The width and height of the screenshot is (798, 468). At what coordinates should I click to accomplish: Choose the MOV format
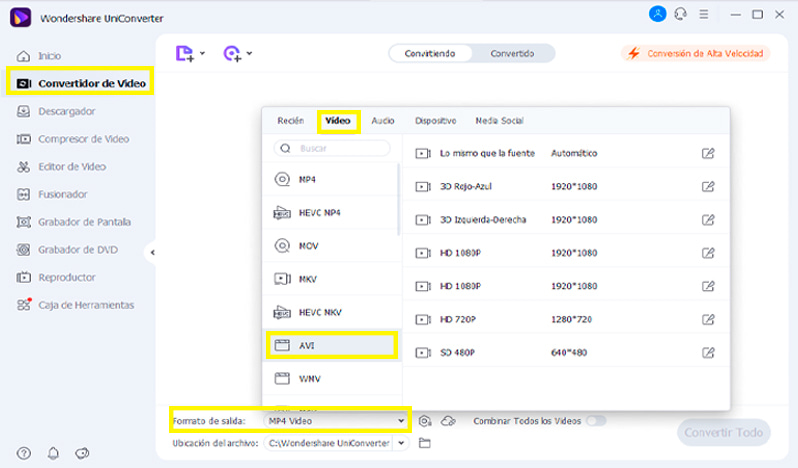pos(330,246)
